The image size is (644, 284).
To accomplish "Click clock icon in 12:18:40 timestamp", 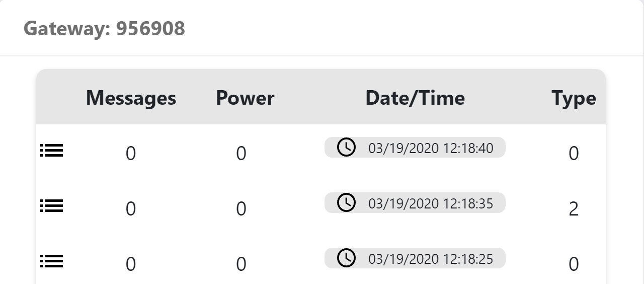I will 346,148.
